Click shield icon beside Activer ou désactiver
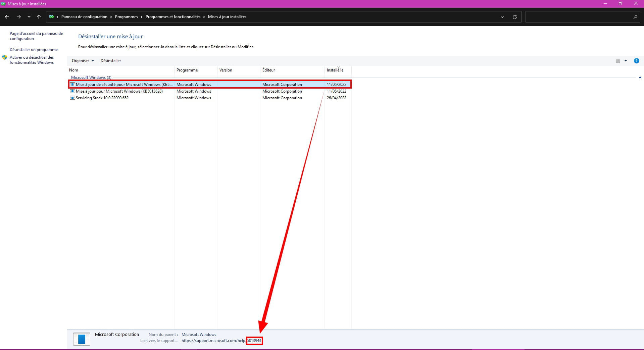644x350 pixels. click(5, 57)
